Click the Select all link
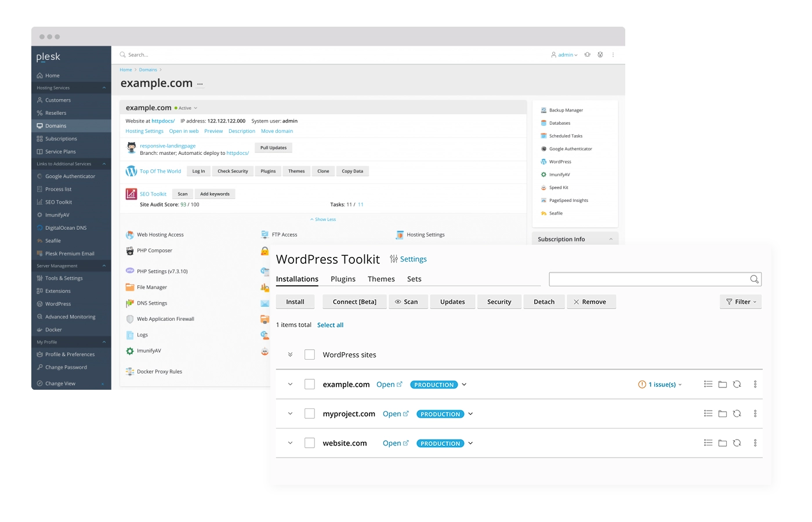Viewport: 812px width, 522px height. [330, 325]
